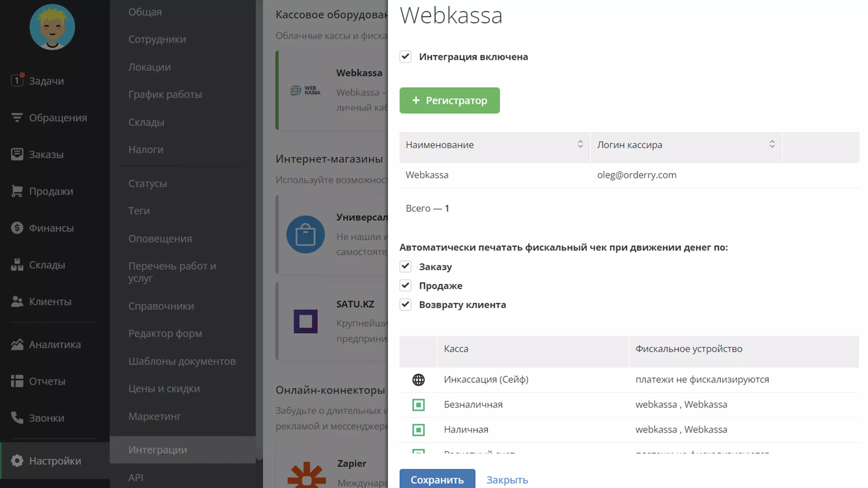
Task: Click Безналичная cashbox row name
Action: (473, 405)
